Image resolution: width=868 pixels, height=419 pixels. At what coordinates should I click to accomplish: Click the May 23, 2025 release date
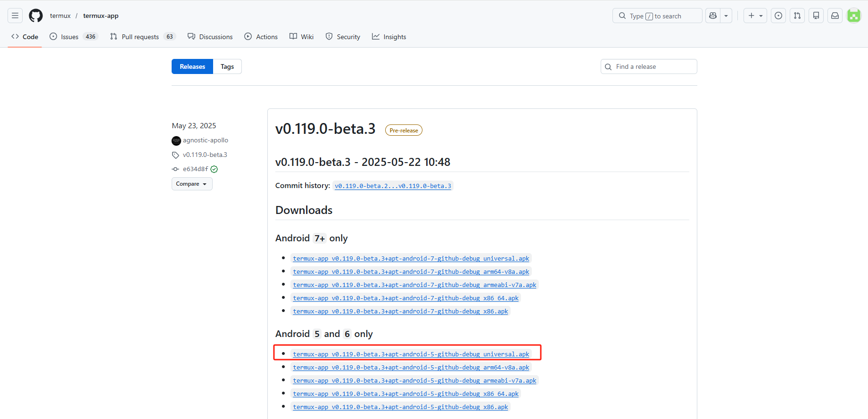coord(194,126)
